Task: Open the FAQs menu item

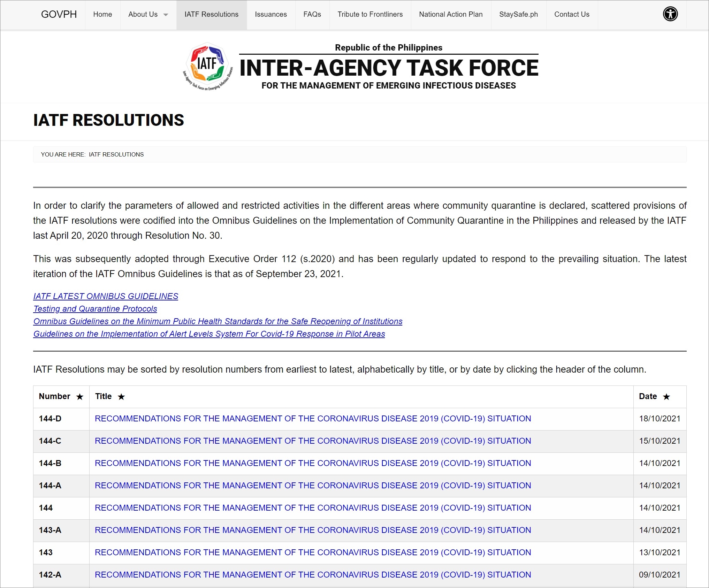Action: pyautogui.click(x=312, y=14)
